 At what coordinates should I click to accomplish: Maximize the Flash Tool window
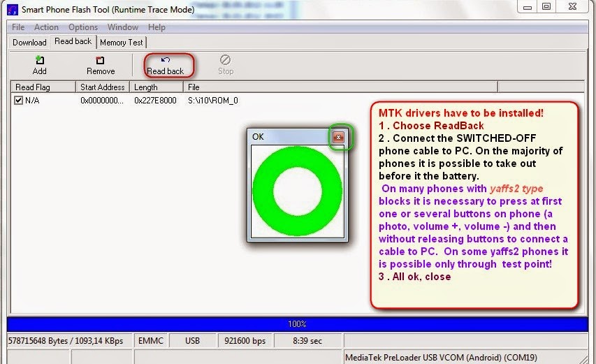(546, 6)
